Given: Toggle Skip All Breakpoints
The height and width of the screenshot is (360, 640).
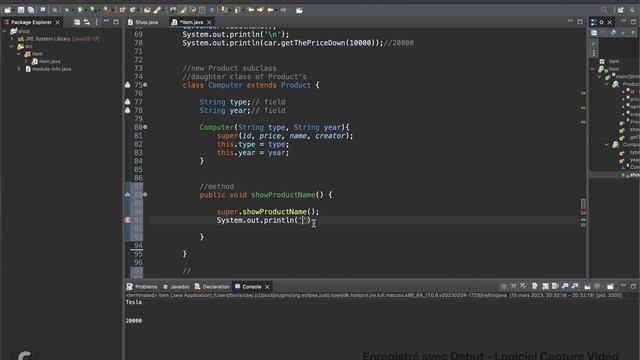Looking at the screenshot, I should click(x=55, y=10).
